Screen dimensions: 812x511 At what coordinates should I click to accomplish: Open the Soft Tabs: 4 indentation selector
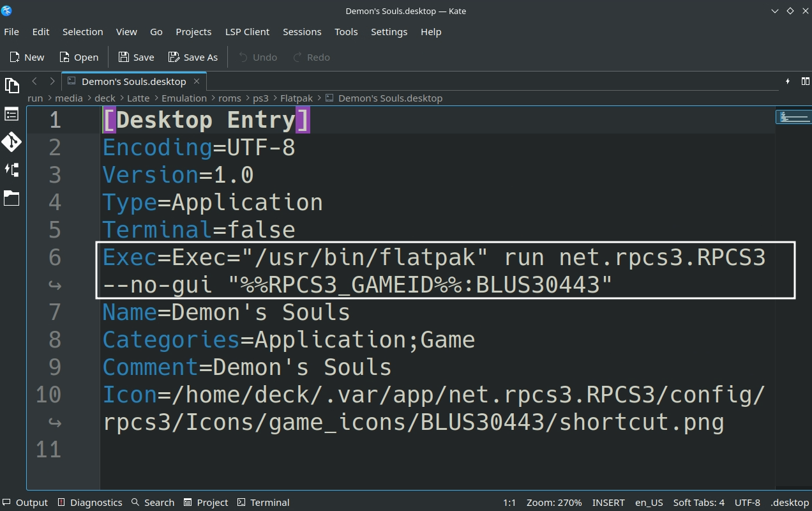point(698,502)
